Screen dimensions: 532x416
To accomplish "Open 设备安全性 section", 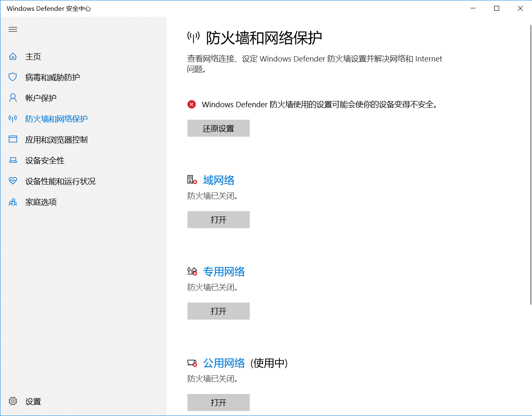I will click(83, 160).
